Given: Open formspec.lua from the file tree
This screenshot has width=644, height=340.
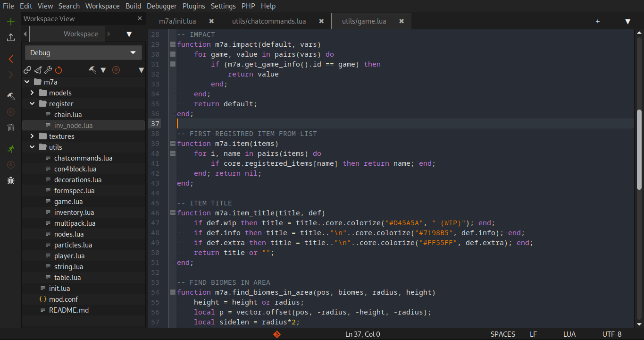Looking at the screenshot, I should [74, 191].
